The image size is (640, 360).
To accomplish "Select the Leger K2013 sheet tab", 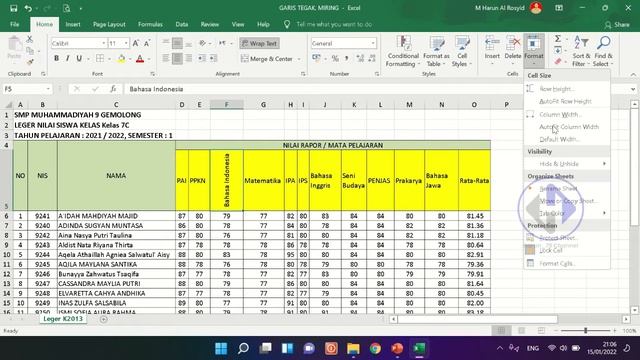I will [63, 319].
